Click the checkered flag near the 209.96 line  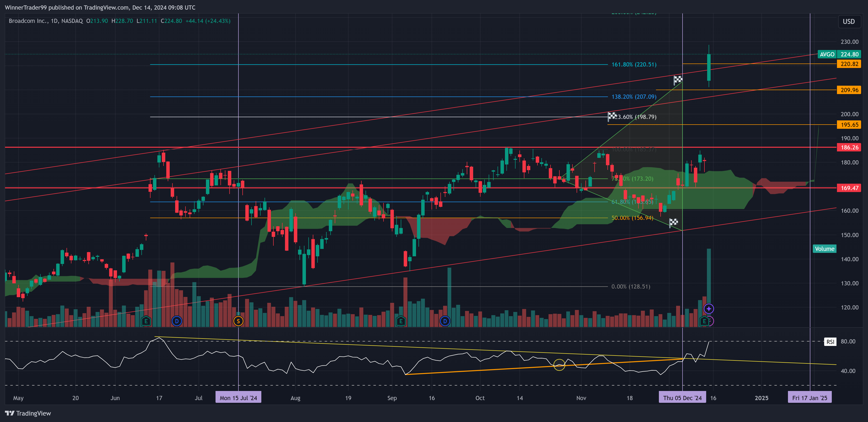678,80
